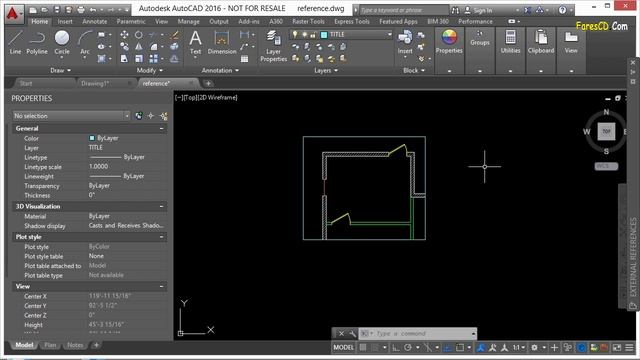Click the Move tool in Modify panel
This screenshot has height=360, width=640.
pyautogui.click(x=124, y=35)
